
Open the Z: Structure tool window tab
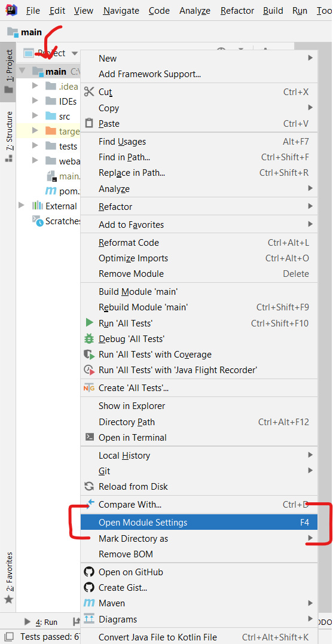[x=8, y=136]
